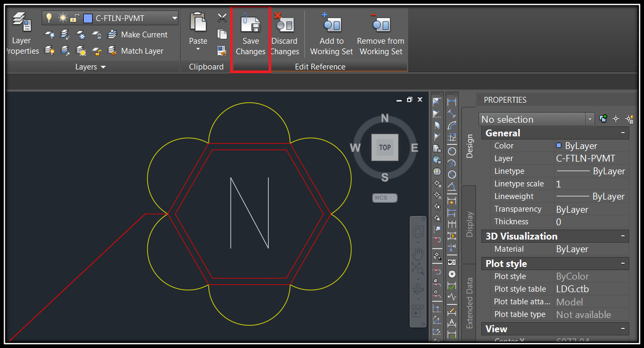Click the Radius dimension toolbar icon
The width and height of the screenshot is (644, 348).
pos(452,151)
